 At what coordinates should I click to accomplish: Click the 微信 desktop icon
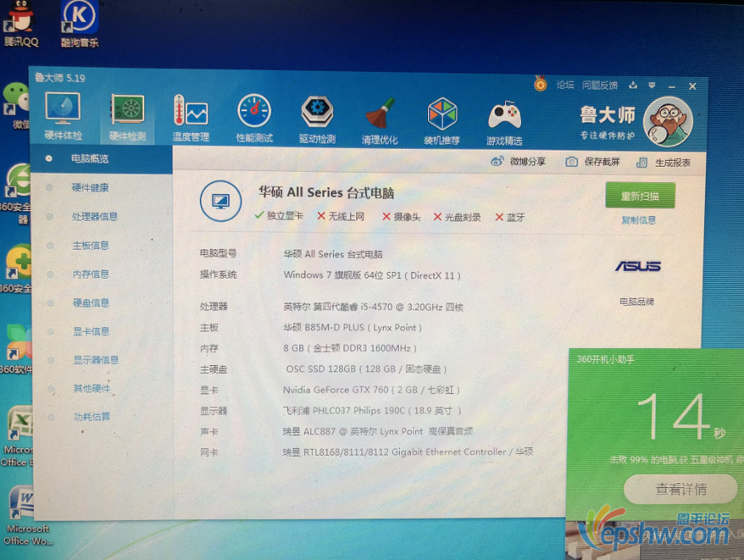(x=17, y=106)
